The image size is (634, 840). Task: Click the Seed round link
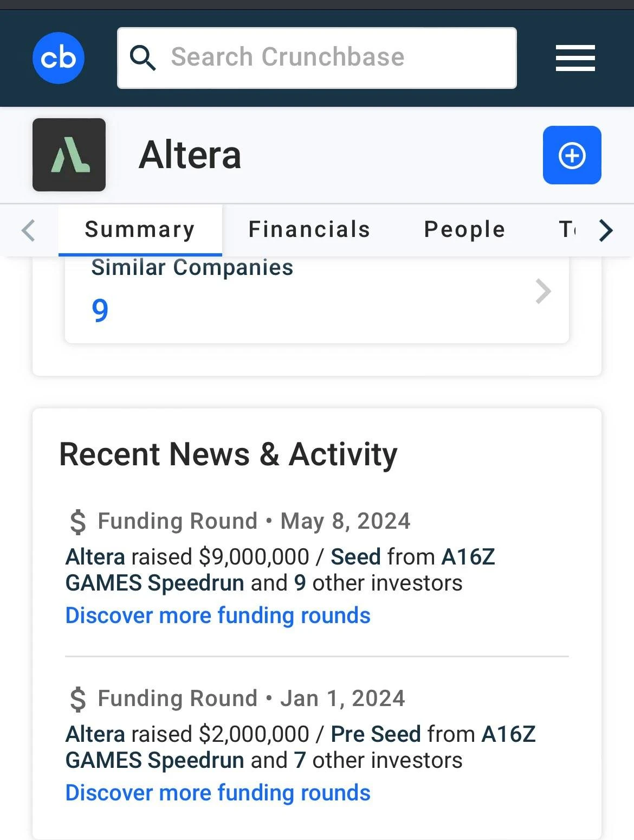355,557
